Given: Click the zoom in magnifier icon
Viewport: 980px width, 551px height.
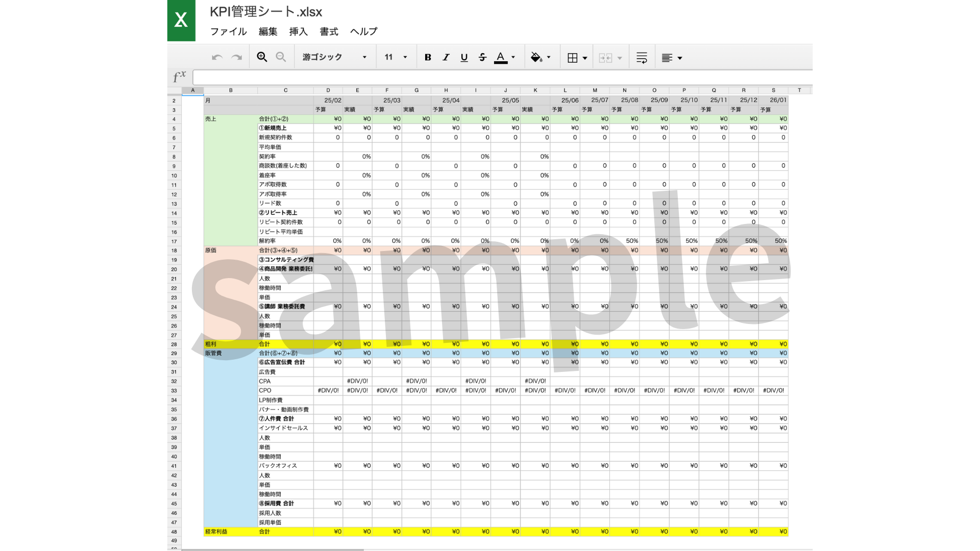Looking at the screenshot, I should [262, 57].
